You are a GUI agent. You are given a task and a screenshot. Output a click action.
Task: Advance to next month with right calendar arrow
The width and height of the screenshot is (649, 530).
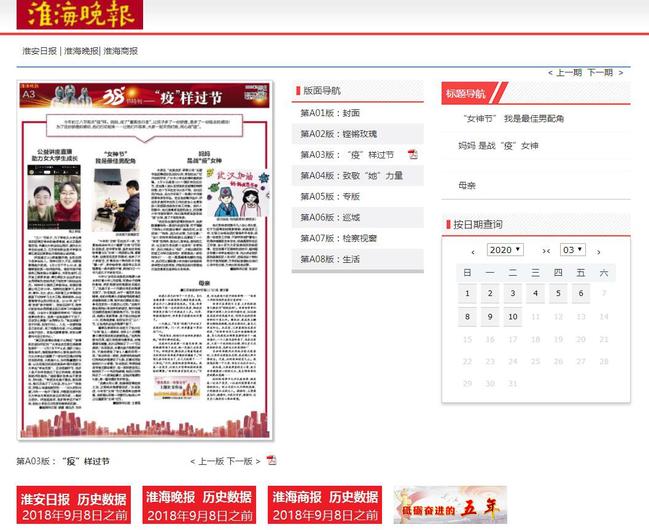[598, 250]
